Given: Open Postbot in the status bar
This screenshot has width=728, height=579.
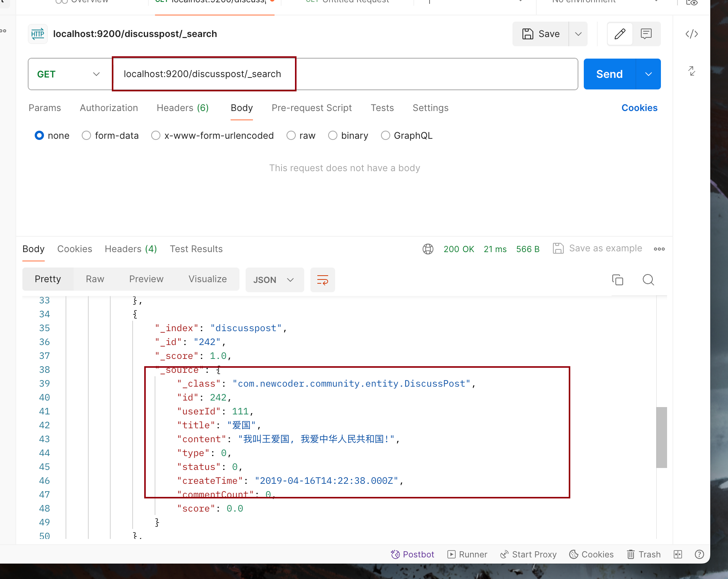Looking at the screenshot, I should click(x=413, y=554).
